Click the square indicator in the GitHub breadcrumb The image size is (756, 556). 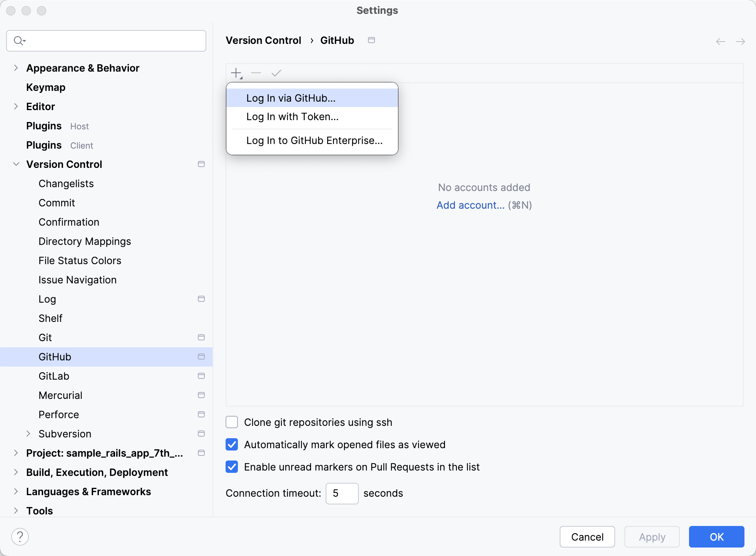(371, 40)
